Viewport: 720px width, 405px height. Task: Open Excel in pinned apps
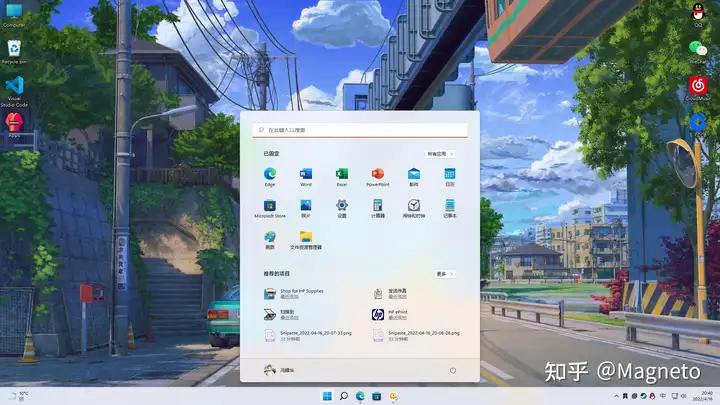tap(342, 176)
